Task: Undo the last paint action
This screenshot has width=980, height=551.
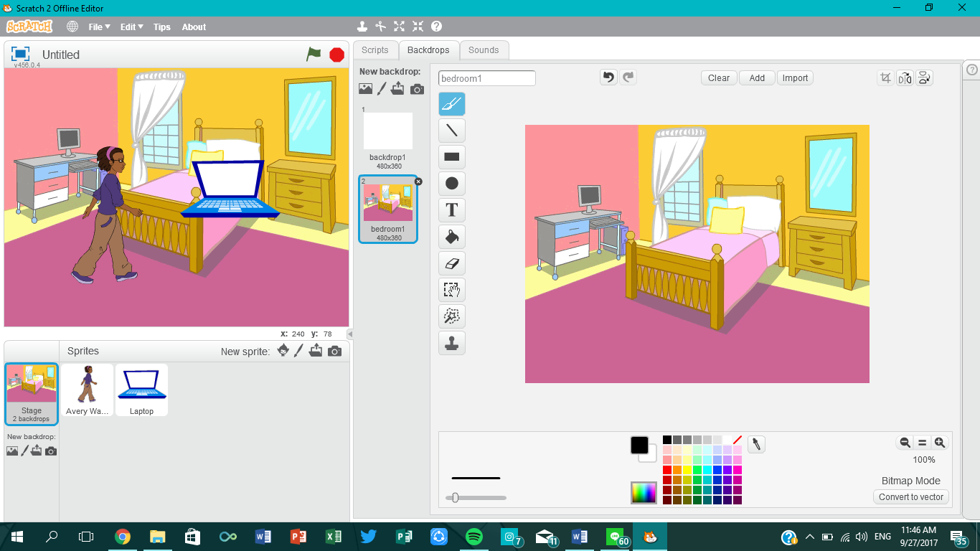Action: click(x=608, y=77)
